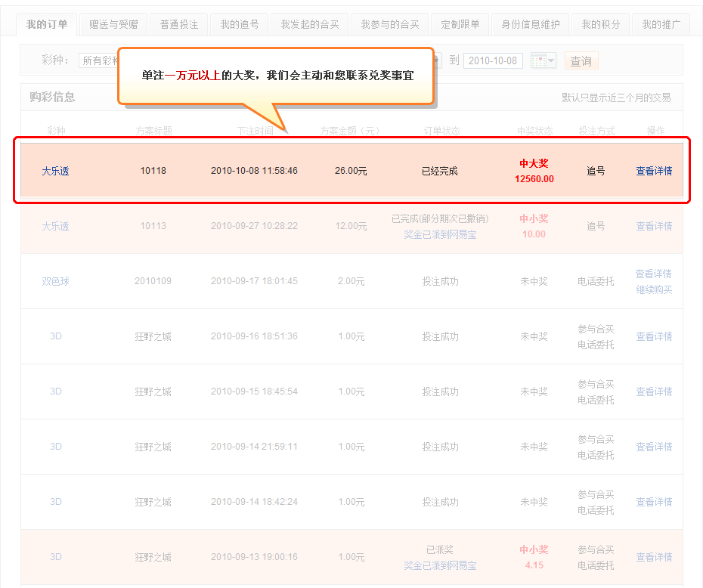The image size is (703, 588).
Task: Click 查看详情 on the last 狂野之城 order
Action: [x=653, y=557]
